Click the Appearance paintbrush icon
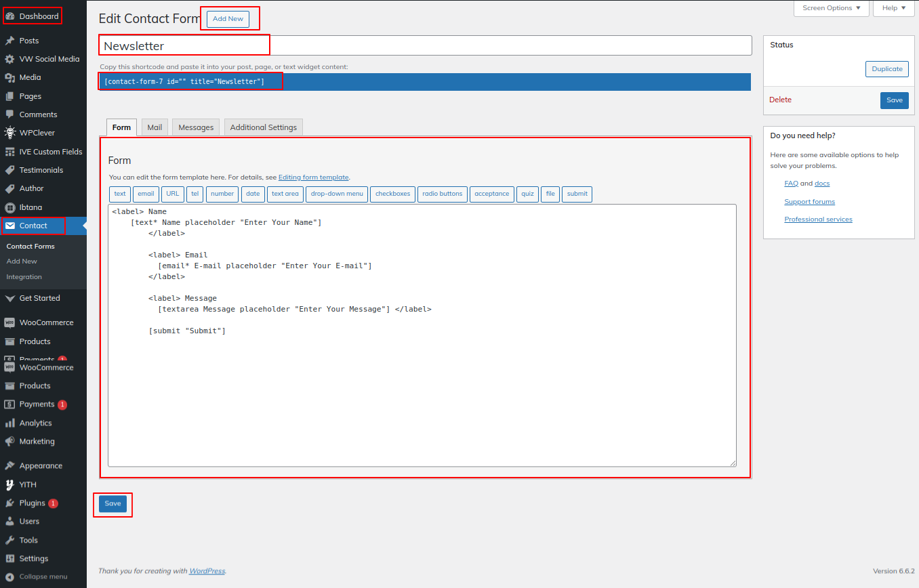Viewport: 919px width, 588px height. (x=10, y=466)
